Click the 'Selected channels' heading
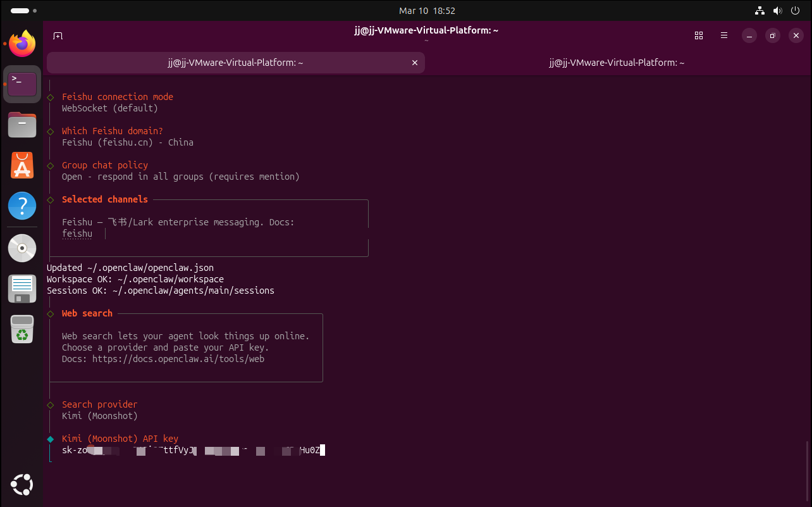This screenshot has width=812, height=507. (x=105, y=199)
